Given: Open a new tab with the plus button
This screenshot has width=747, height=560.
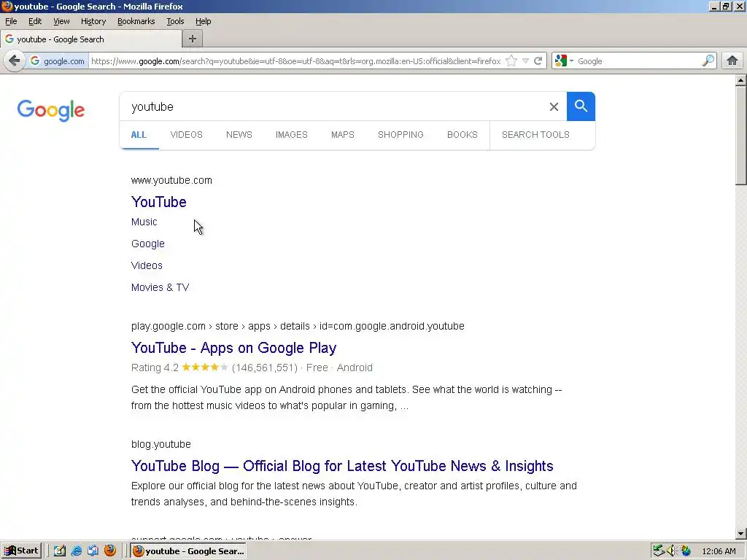Looking at the screenshot, I should point(193,39).
